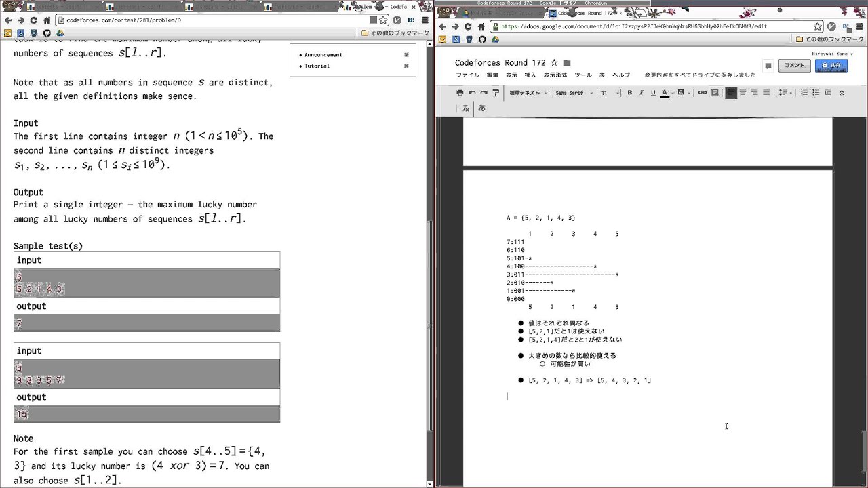The image size is (868, 488).
Task: Set right text alignment
Action: point(754,93)
